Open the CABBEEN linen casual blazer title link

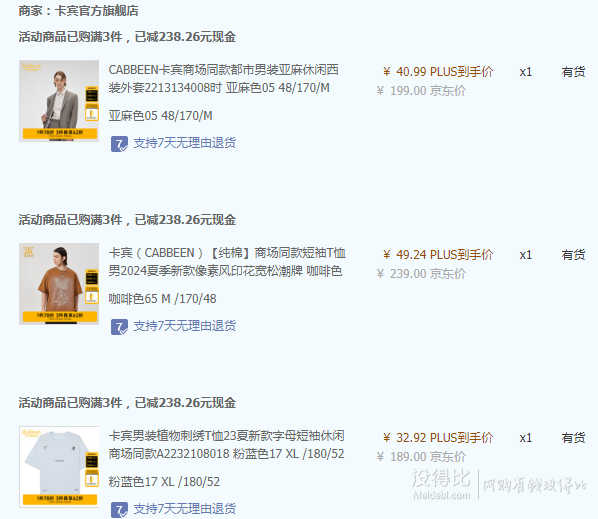[x=224, y=79]
